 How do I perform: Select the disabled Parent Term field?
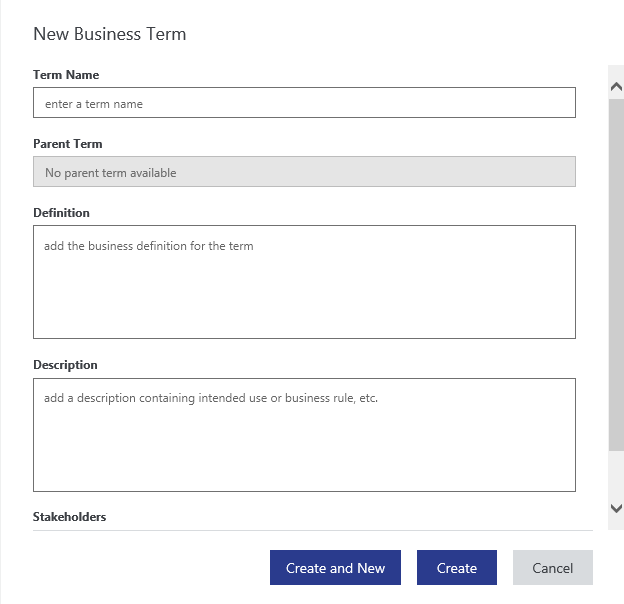tap(304, 171)
